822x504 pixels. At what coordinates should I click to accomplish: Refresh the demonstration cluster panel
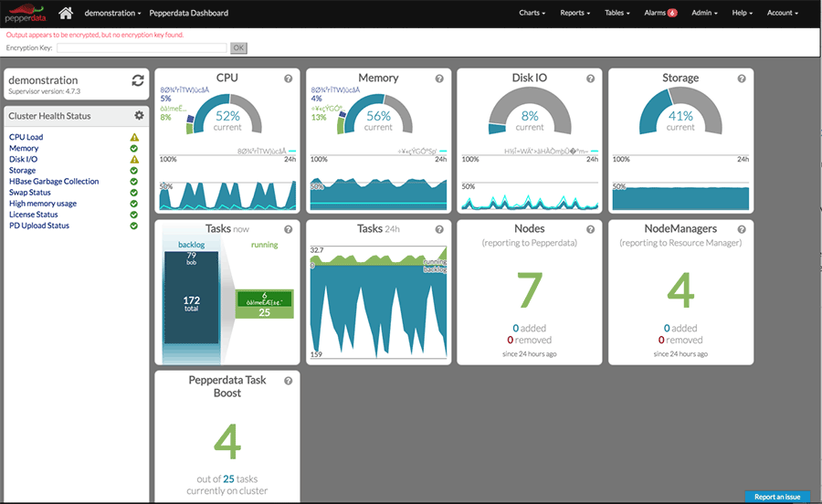tap(137, 80)
